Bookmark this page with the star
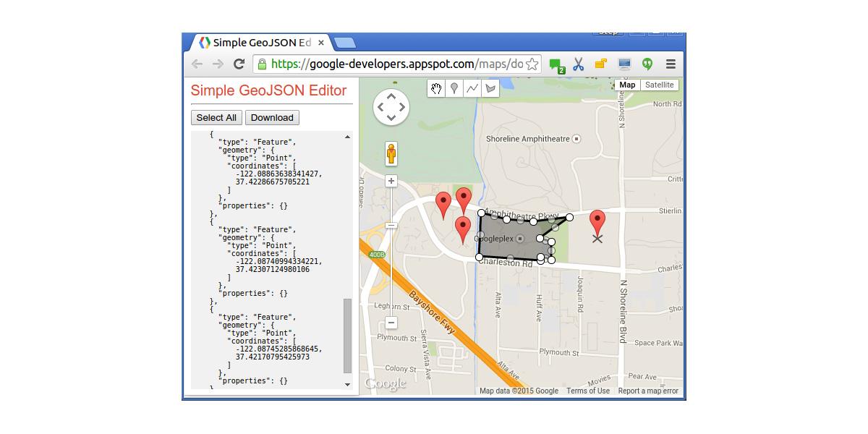Viewport: 868px width, 434px height. (532, 64)
